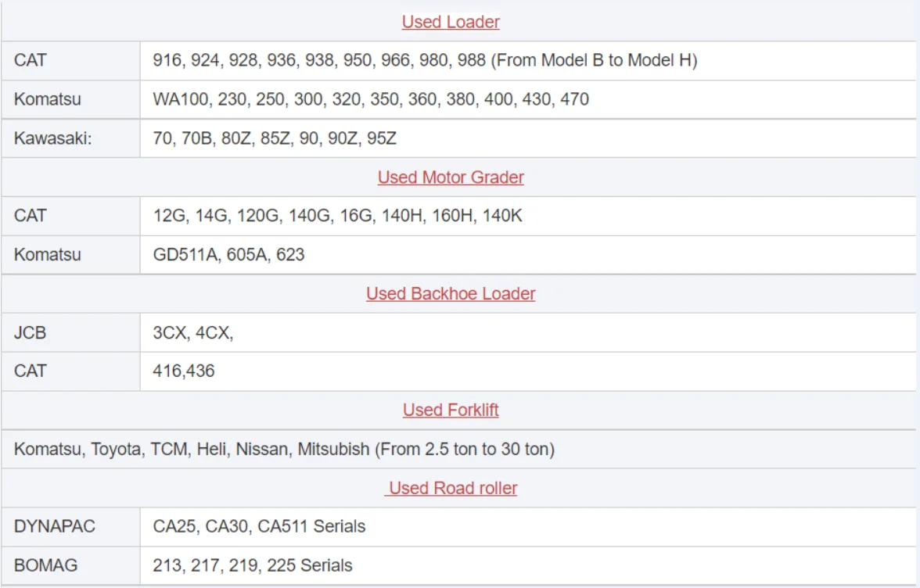Open the Used Backhoe Loader link

tap(451, 294)
